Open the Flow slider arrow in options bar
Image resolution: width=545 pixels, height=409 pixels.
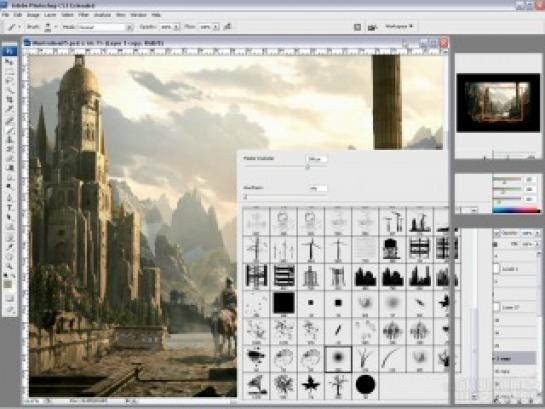[216, 27]
